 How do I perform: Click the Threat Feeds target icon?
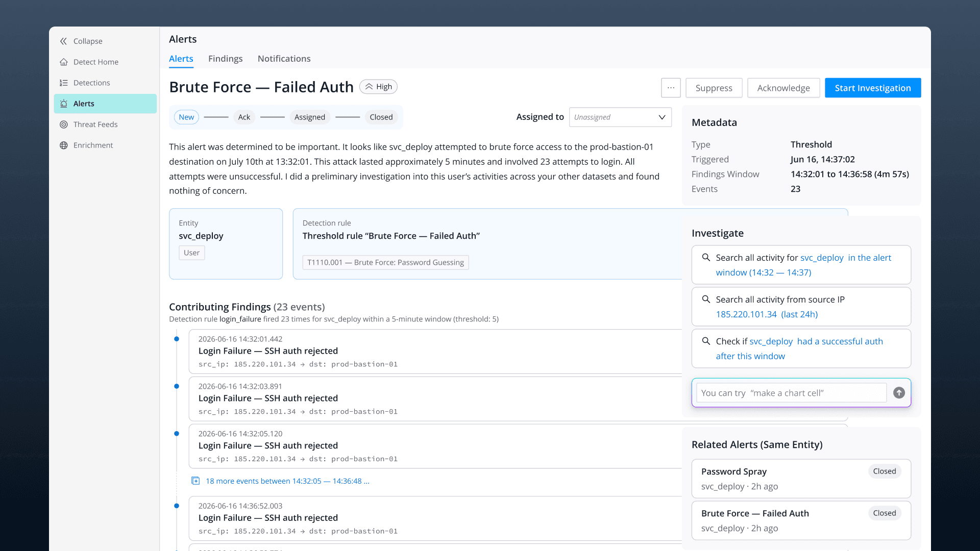pyautogui.click(x=63, y=124)
